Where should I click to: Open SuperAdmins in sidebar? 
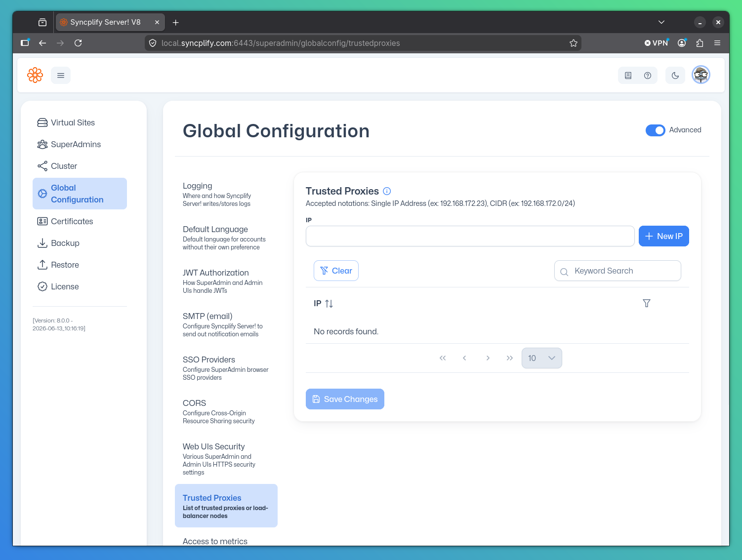coord(80,144)
